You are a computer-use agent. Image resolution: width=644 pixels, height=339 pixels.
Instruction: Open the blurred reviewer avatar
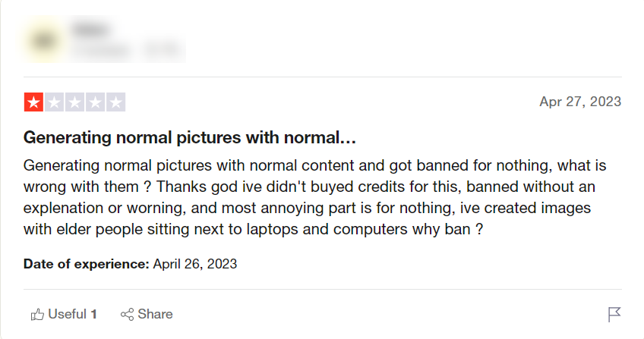click(x=43, y=42)
